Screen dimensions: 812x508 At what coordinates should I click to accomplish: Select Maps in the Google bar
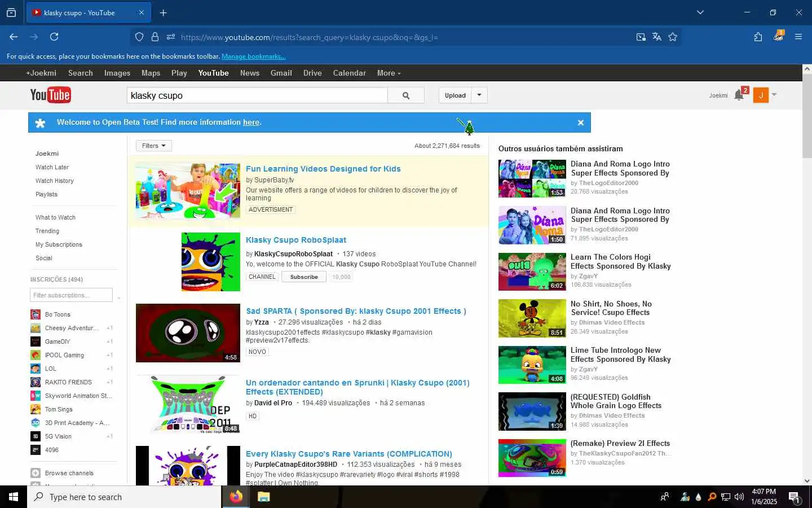pos(151,73)
